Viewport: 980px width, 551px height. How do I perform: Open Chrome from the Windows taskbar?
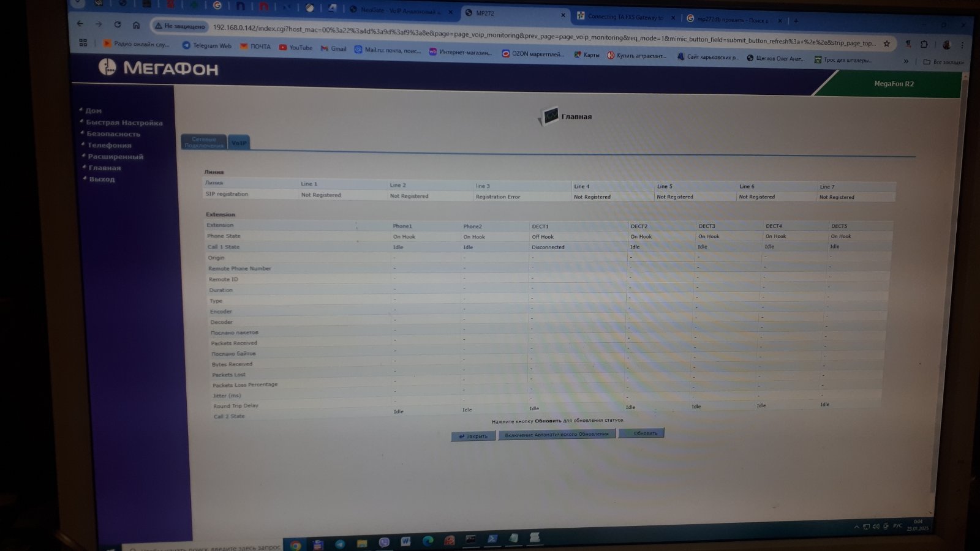pyautogui.click(x=296, y=545)
